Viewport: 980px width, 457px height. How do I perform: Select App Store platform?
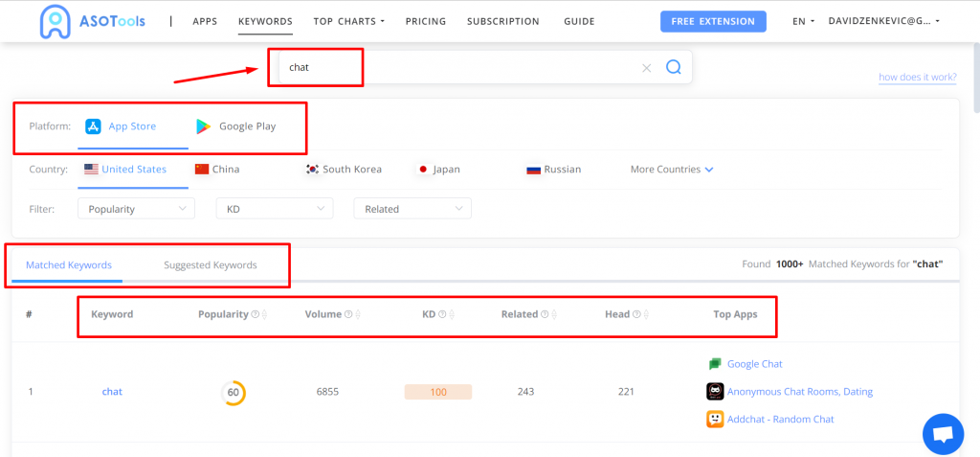pyautogui.click(x=121, y=126)
